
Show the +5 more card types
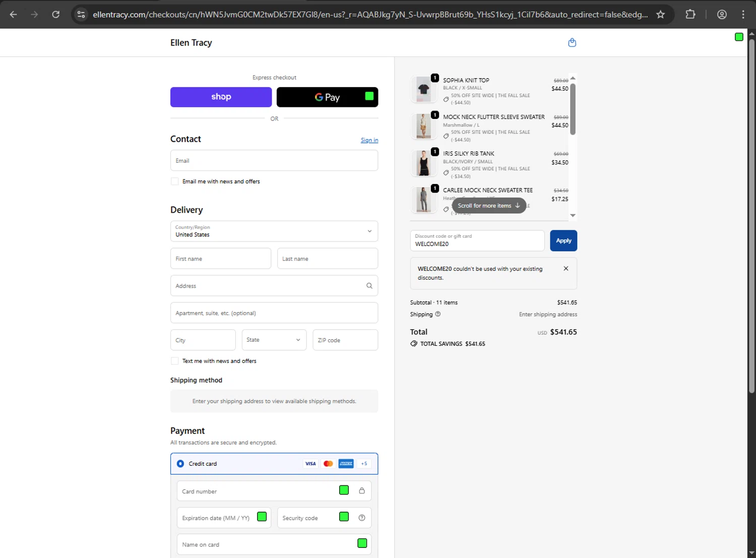coord(364,464)
